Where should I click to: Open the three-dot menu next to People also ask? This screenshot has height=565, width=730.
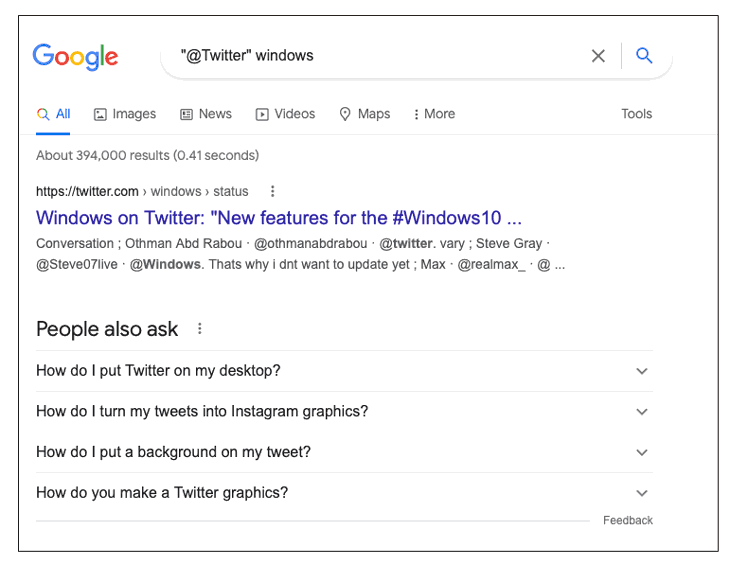200,329
